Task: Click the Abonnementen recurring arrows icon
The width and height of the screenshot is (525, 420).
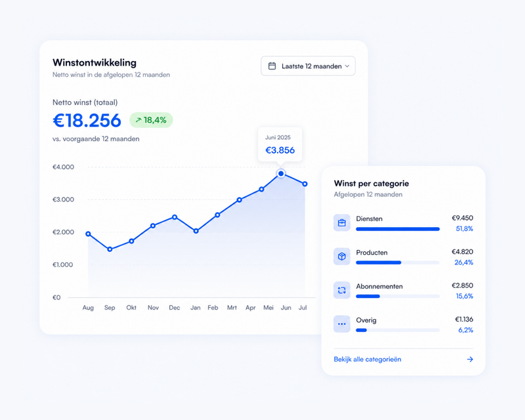Action: point(341,290)
